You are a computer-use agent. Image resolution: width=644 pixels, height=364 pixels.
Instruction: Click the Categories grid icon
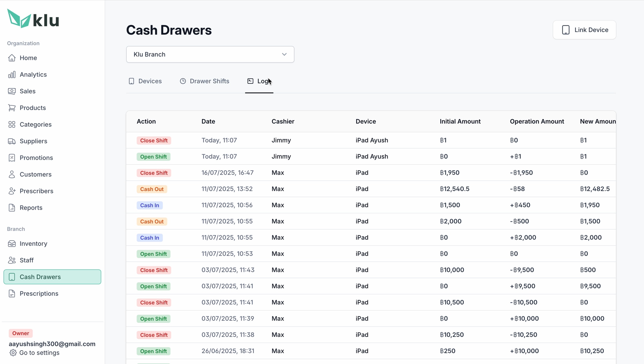[x=12, y=124]
